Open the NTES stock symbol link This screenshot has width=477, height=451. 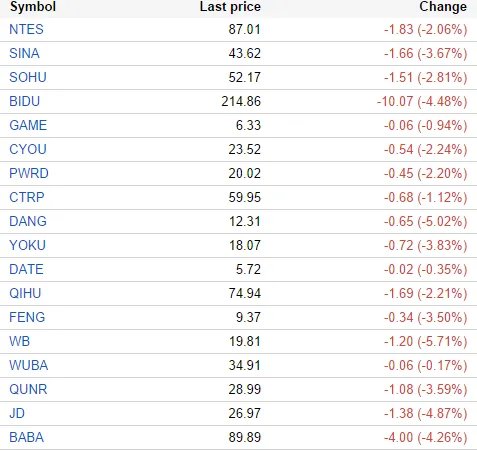pyautogui.click(x=26, y=29)
